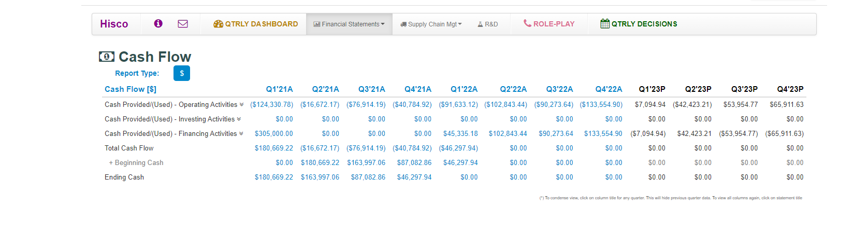Click the ROLE-PLAY phone link
The width and height of the screenshot is (868, 233).
click(549, 24)
